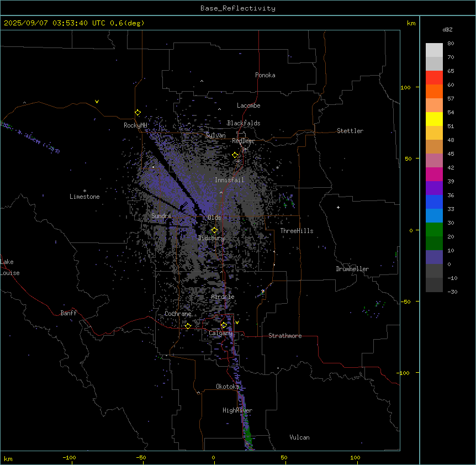Select the violet 36-39 dBZ legend swatch
This screenshot has height=465, width=476.
434,188
